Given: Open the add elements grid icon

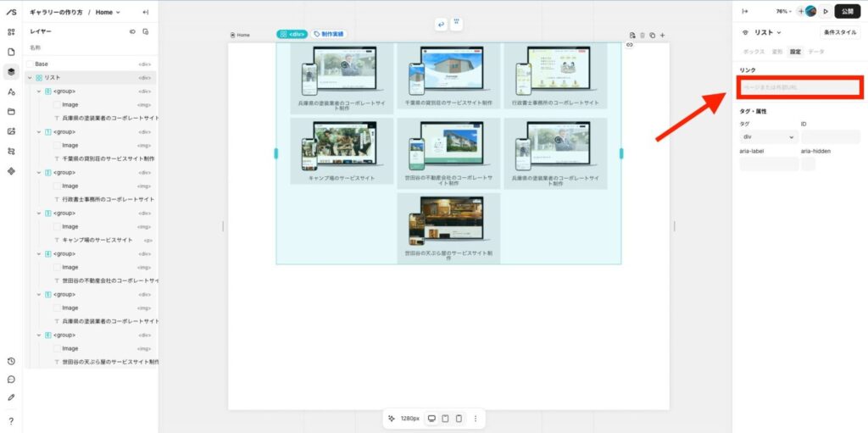Looking at the screenshot, I should (x=11, y=32).
